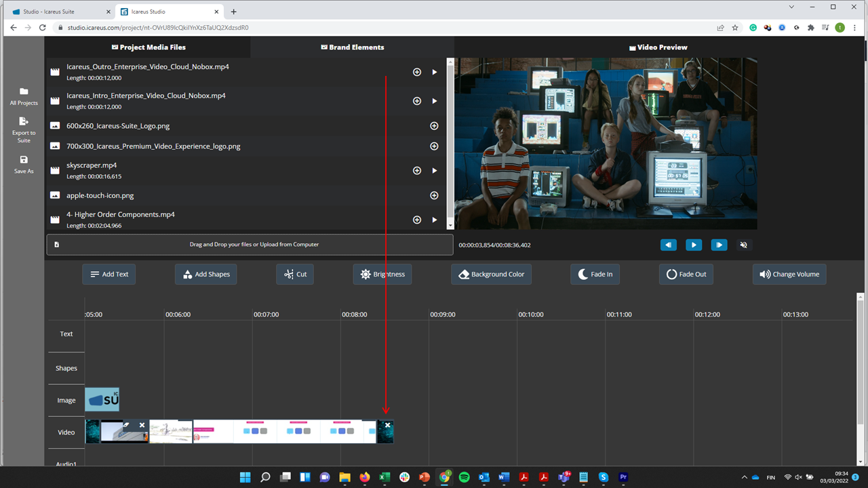The image size is (868, 488).
Task: Play the video preview
Action: click(x=693, y=245)
